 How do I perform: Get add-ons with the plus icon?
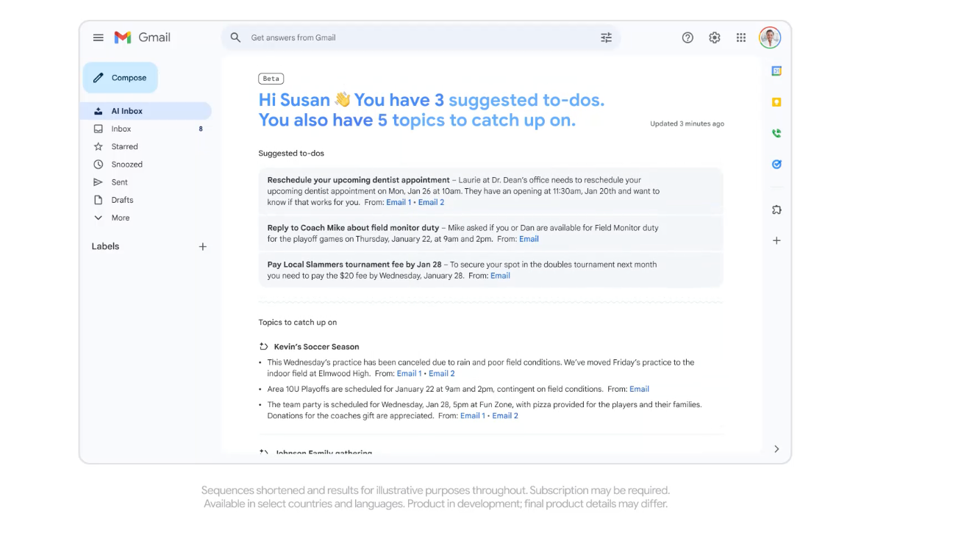pos(776,240)
